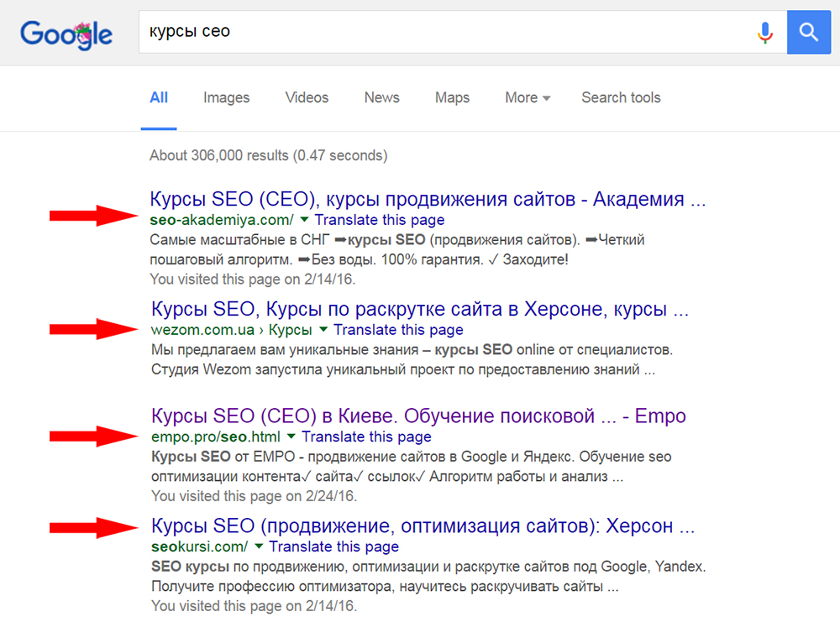
Task: Open the seokursi.com result title
Action: point(423,526)
